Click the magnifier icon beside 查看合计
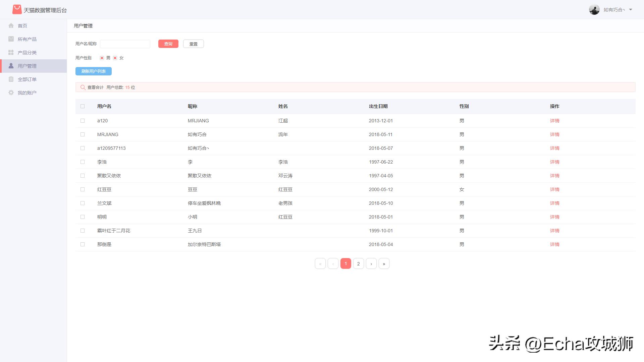 (83, 87)
